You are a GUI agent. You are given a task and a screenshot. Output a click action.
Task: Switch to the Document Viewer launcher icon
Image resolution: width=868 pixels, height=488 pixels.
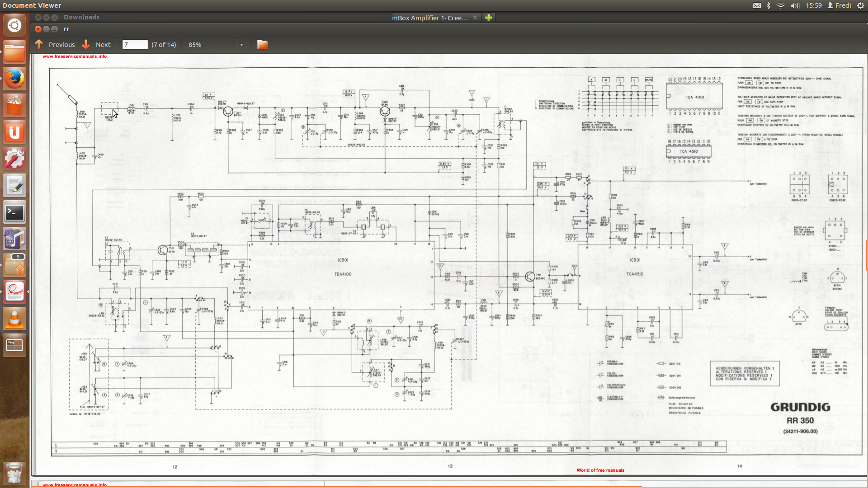click(x=14, y=292)
